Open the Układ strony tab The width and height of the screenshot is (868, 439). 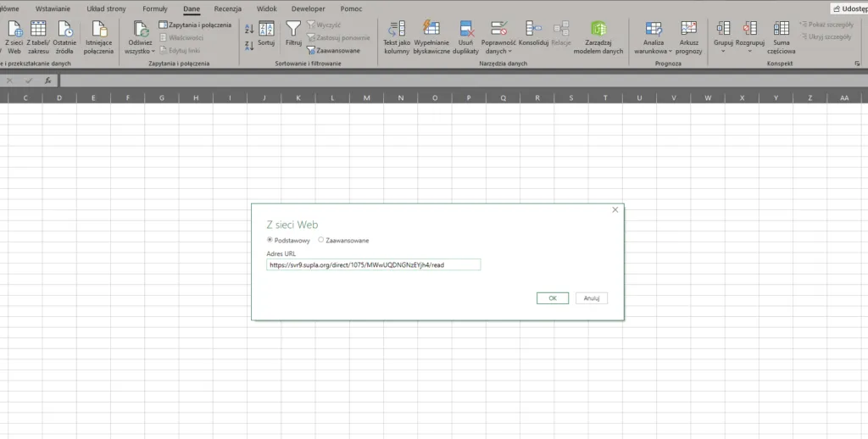106,8
